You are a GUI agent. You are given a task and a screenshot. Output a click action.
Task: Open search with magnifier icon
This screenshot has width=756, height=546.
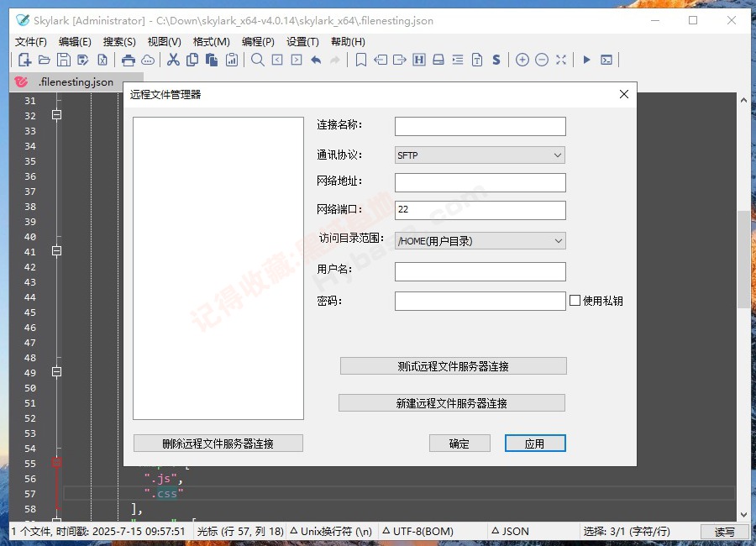click(x=258, y=60)
